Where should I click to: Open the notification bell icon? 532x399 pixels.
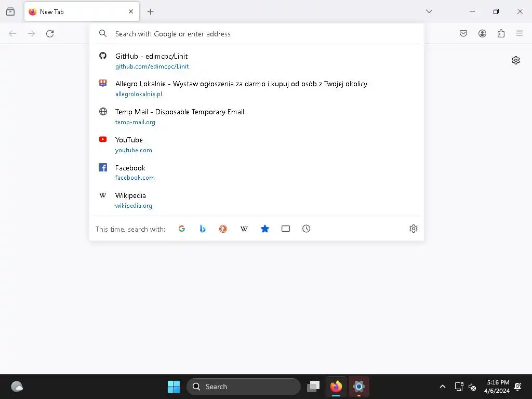(518, 387)
